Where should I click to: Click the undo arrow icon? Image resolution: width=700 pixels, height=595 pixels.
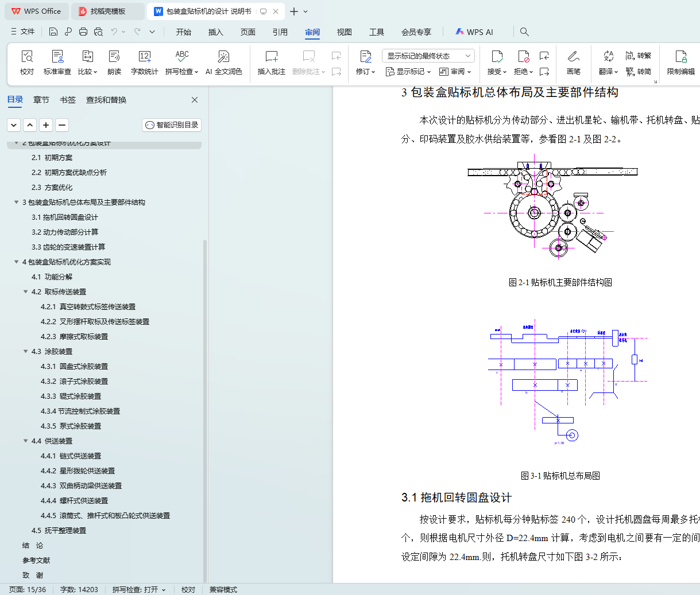click(x=114, y=32)
